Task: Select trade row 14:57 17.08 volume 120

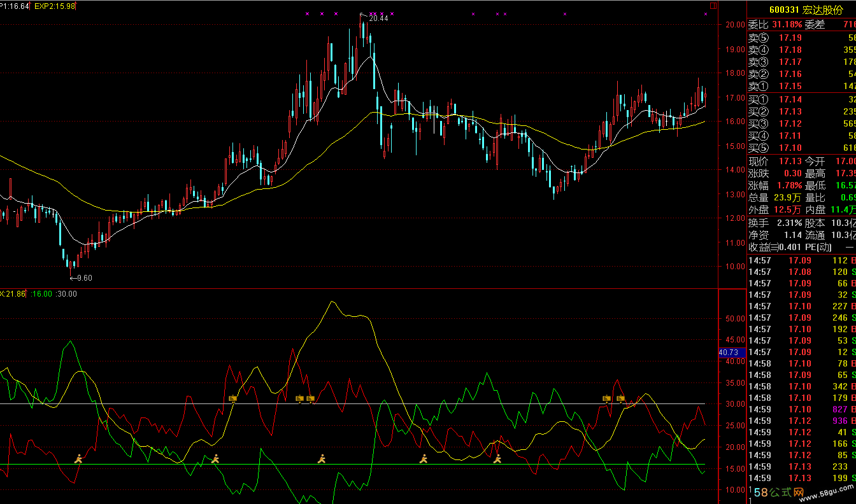Action: coord(802,272)
